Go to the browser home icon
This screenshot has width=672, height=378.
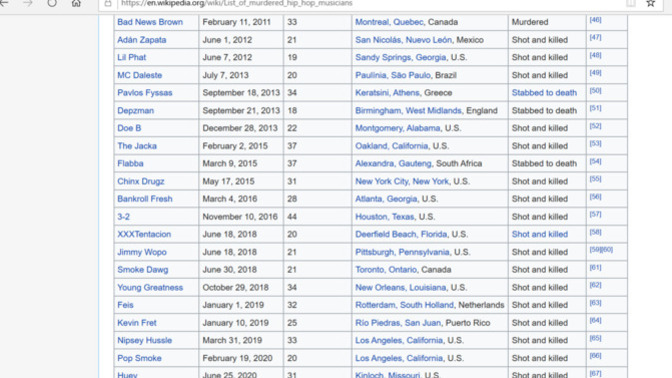coord(76,3)
